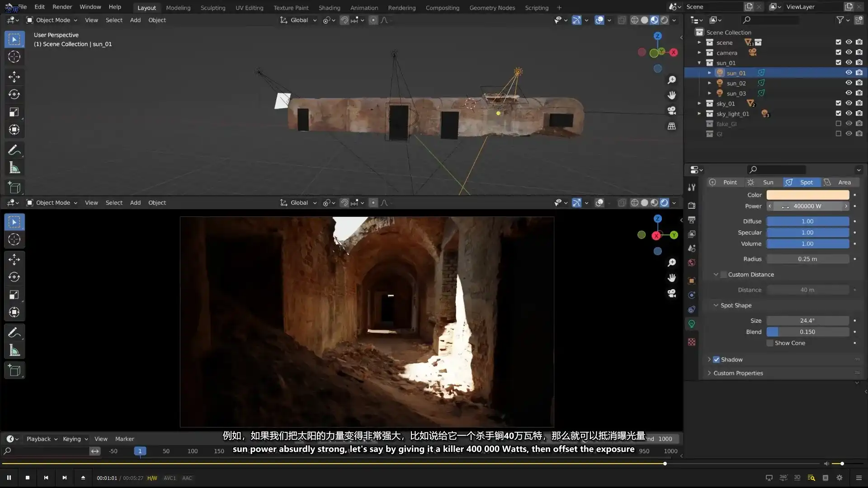Select the Measure tool in upper viewport
The height and width of the screenshot is (488, 868).
(x=14, y=168)
